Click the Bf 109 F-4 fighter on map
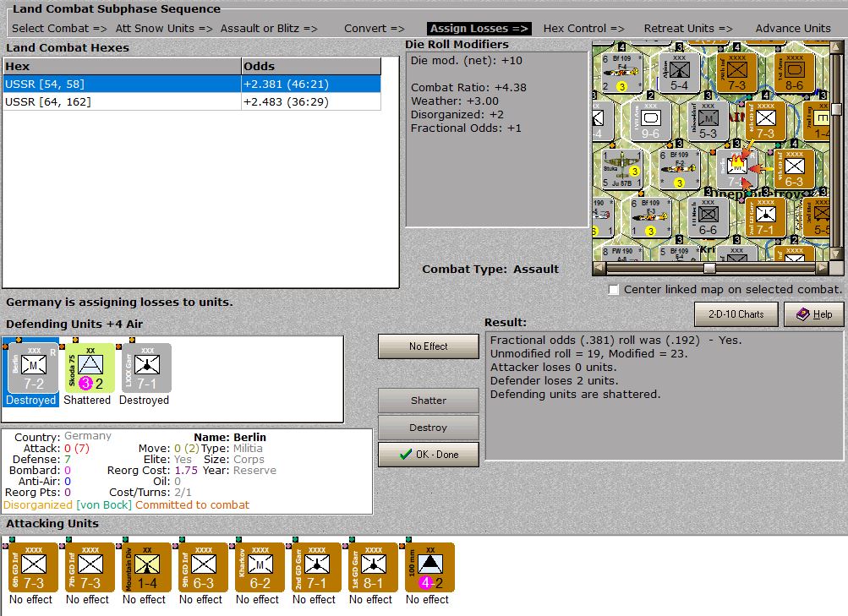Image resolution: width=848 pixels, height=616 pixels. (622, 72)
